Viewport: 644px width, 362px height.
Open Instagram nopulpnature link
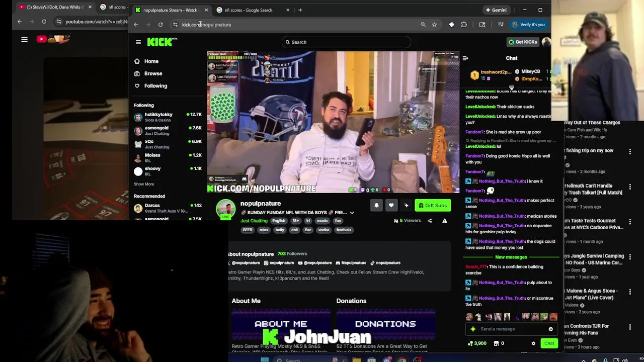coord(279,263)
